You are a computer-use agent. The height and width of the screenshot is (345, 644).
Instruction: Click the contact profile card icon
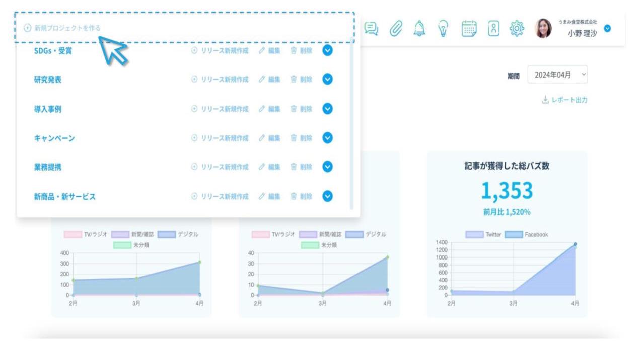coord(493,29)
